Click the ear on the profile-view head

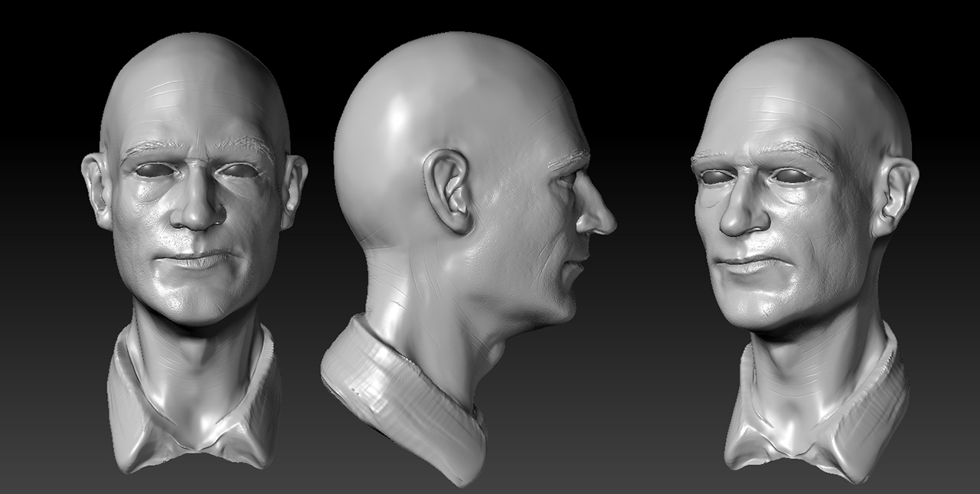(450, 191)
